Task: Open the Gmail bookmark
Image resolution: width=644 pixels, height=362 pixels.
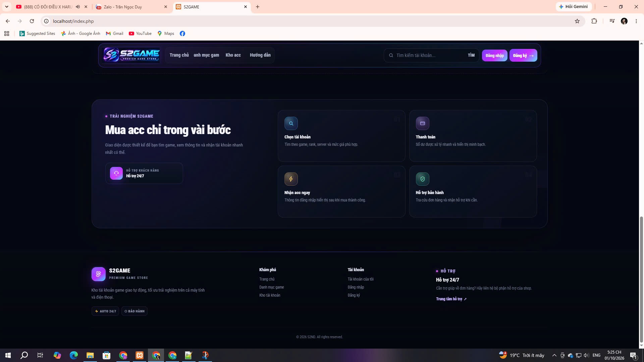Action: click(x=115, y=34)
